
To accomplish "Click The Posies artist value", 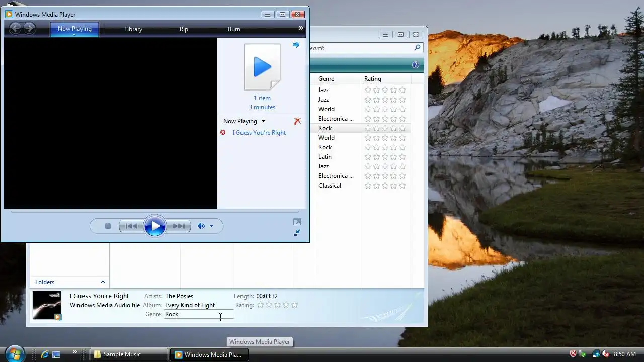I will (x=179, y=296).
